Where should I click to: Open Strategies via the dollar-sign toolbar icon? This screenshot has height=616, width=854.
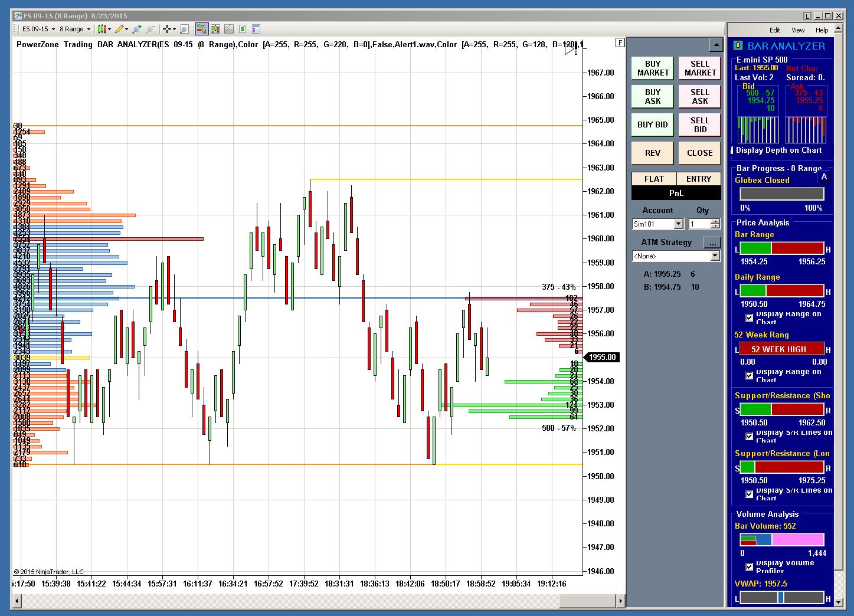(243, 29)
